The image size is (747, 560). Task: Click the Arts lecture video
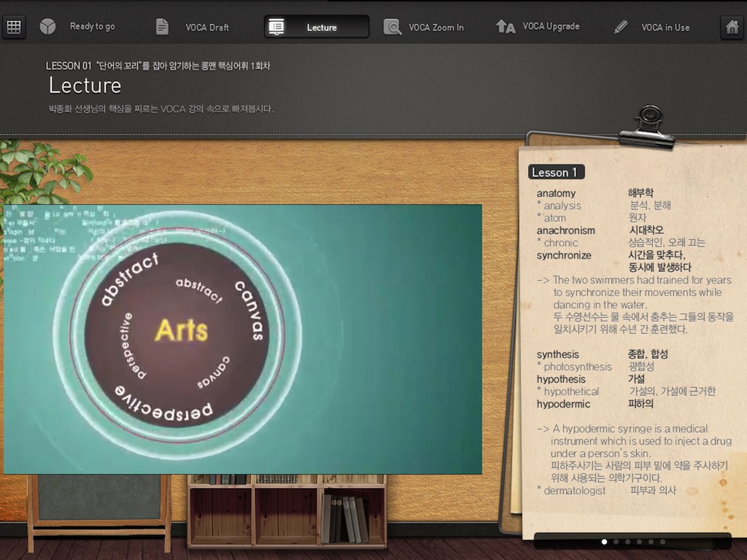(243, 340)
